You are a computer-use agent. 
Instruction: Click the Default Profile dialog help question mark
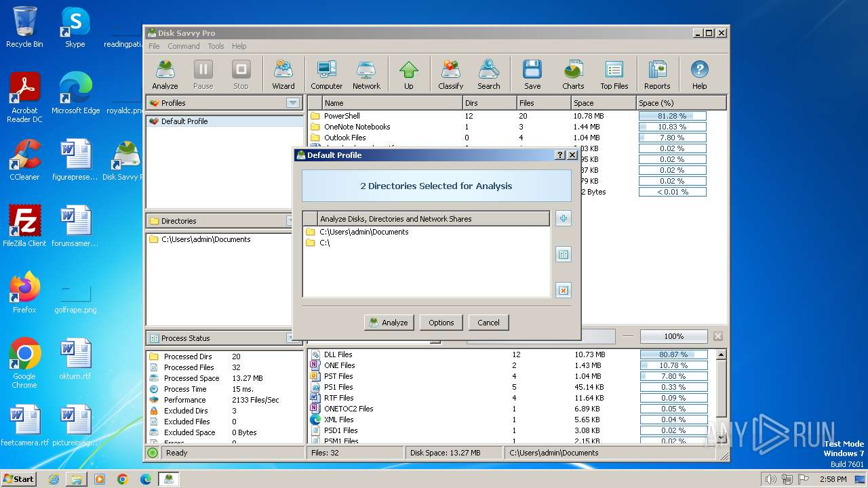click(559, 155)
